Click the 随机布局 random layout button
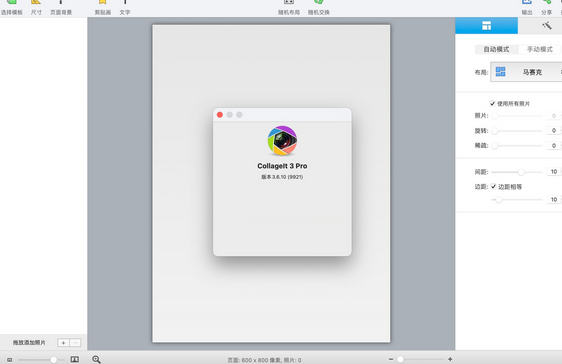 coord(289,8)
